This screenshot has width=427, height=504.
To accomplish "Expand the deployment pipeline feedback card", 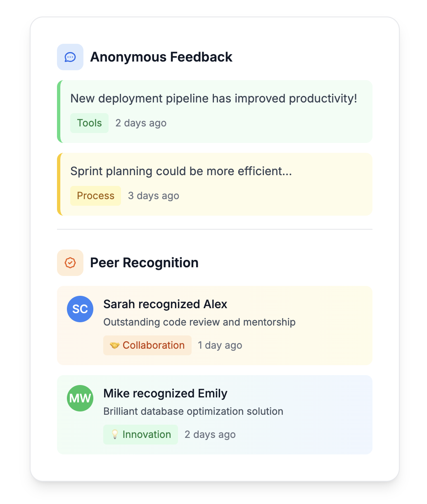I will tap(215, 112).
